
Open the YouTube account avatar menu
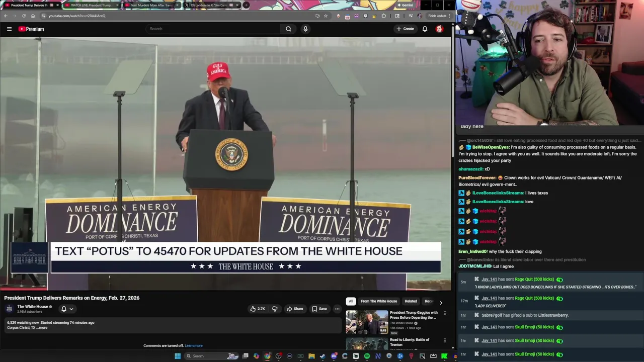[439, 29]
